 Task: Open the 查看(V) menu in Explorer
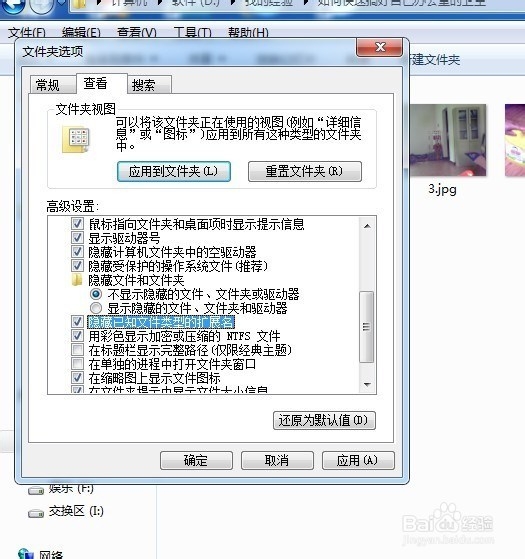(x=137, y=33)
